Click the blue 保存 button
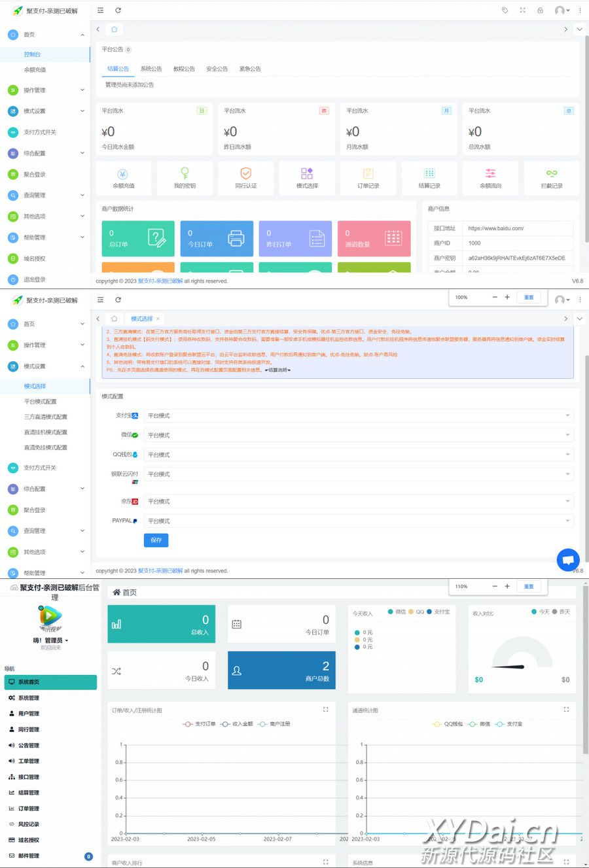 (156, 540)
